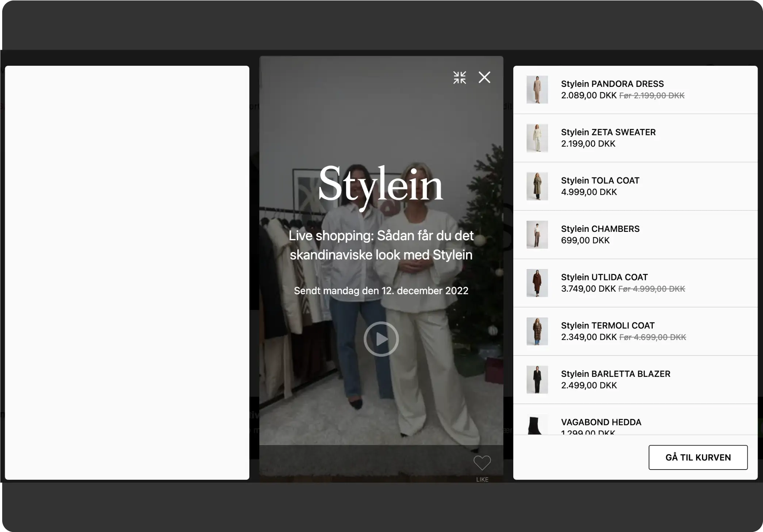Select 'Stylein BARLETTA BLAZER' product title
The image size is (763, 532).
616,374
